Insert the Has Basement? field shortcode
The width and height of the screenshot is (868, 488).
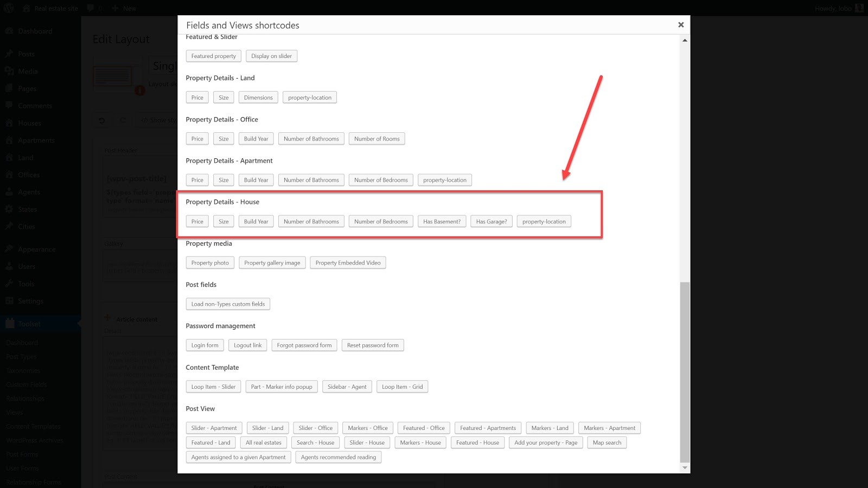tap(442, 221)
